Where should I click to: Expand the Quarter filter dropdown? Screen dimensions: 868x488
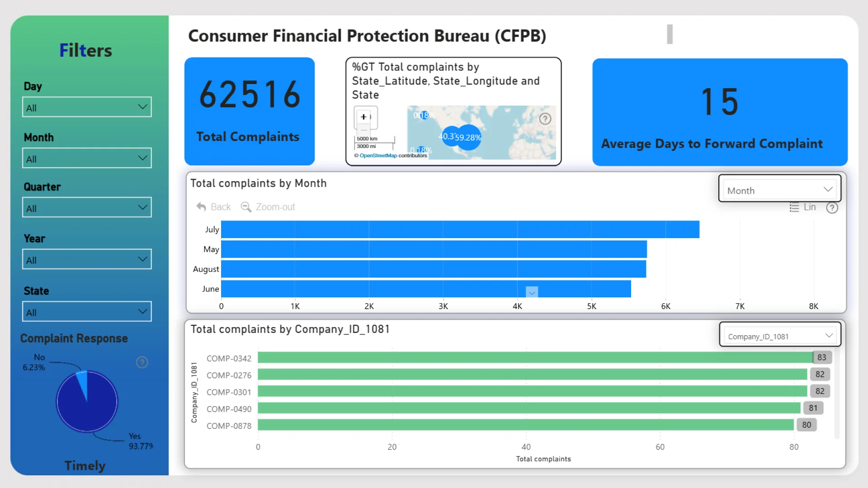[87, 208]
